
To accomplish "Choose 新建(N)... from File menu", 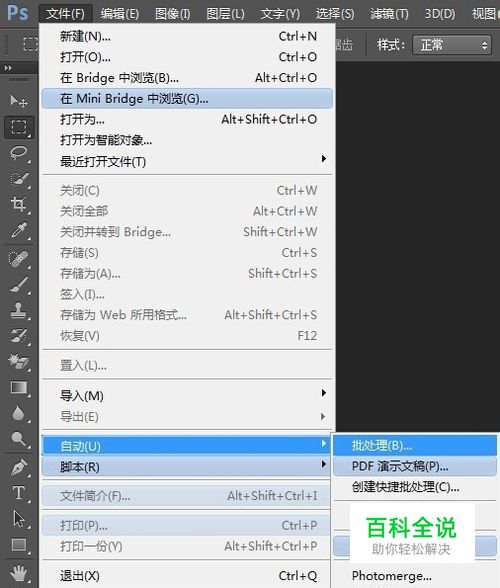I will tap(187, 36).
